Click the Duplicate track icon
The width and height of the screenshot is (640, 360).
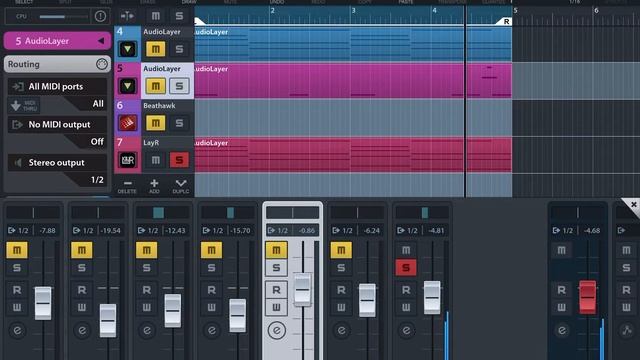pyautogui.click(x=181, y=186)
